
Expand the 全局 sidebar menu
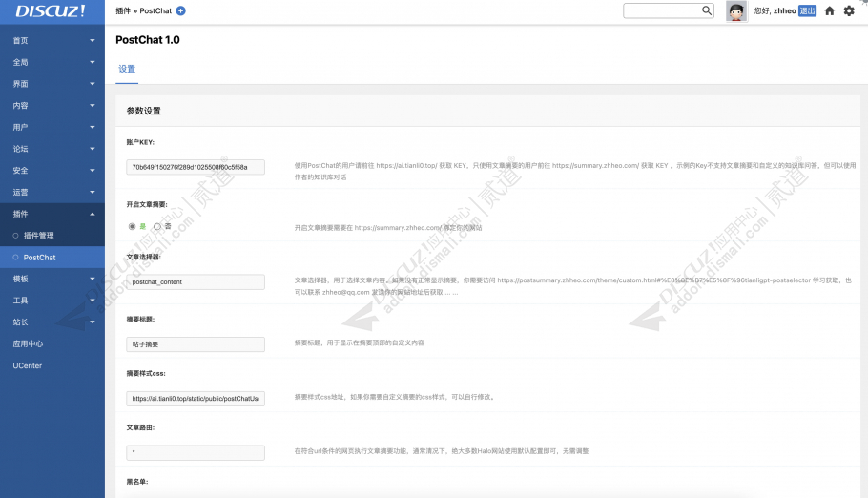(x=52, y=62)
